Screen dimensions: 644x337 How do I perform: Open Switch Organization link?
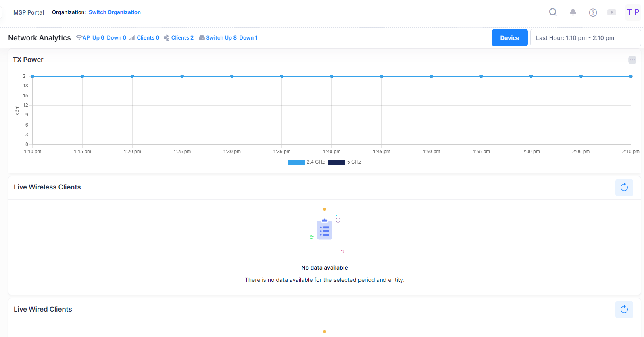point(115,12)
